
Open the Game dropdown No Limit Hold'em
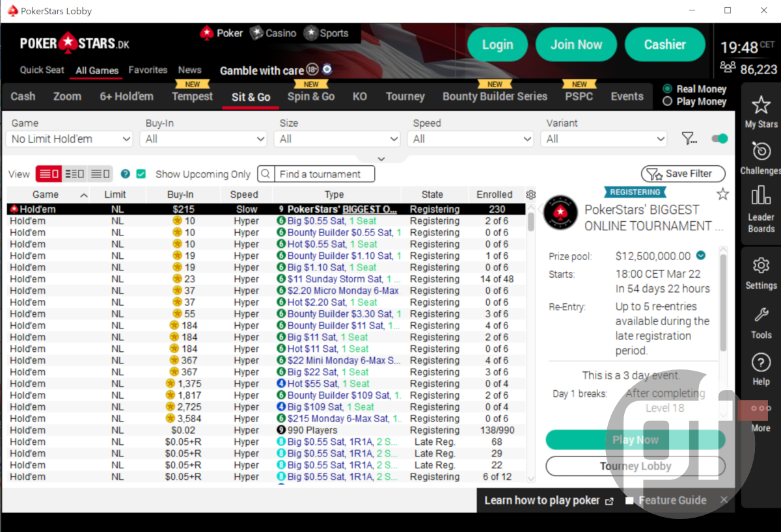(x=69, y=139)
